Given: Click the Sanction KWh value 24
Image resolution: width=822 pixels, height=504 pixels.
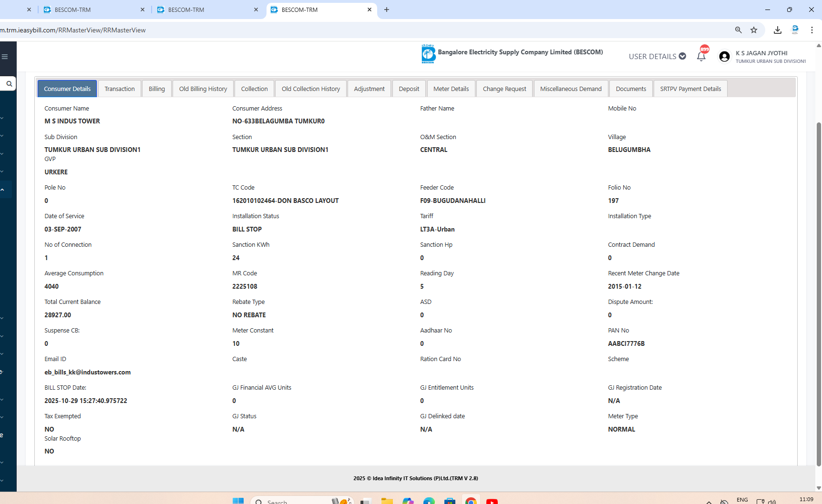Looking at the screenshot, I should coord(236,258).
